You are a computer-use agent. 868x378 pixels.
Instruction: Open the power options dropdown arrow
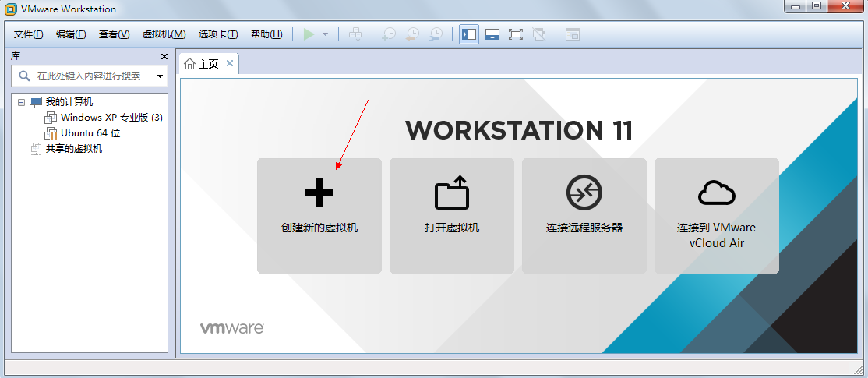[326, 34]
